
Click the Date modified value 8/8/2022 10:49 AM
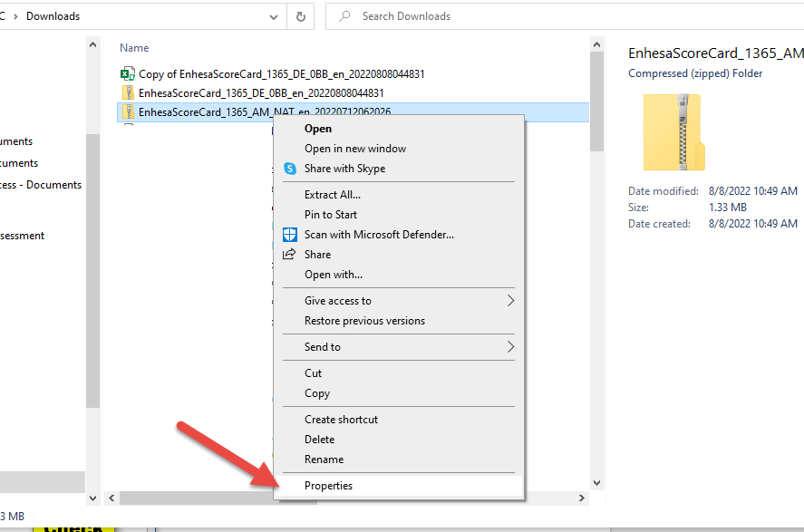tap(752, 191)
